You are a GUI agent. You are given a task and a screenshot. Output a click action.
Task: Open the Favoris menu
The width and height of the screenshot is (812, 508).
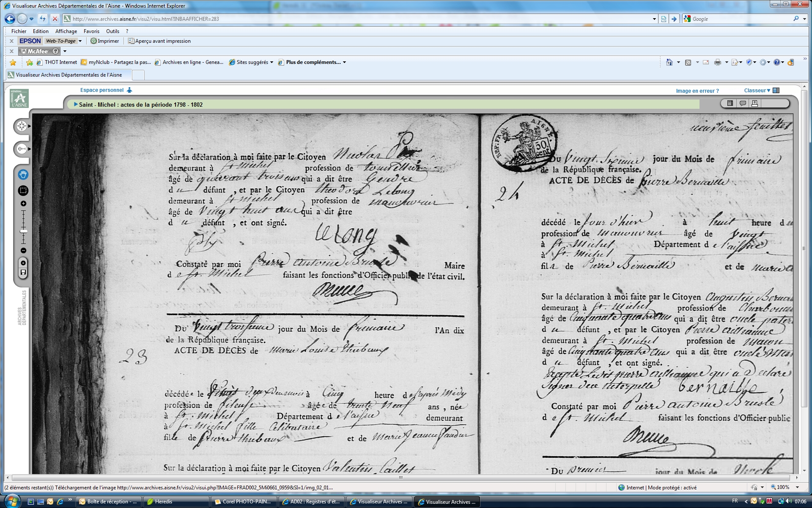click(91, 31)
